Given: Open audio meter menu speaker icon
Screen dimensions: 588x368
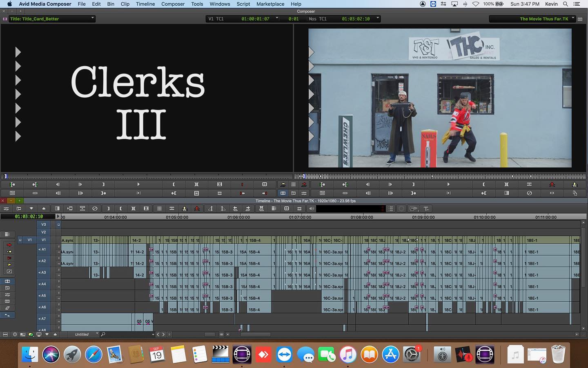Looking at the screenshot, I should [x=312, y=209].
